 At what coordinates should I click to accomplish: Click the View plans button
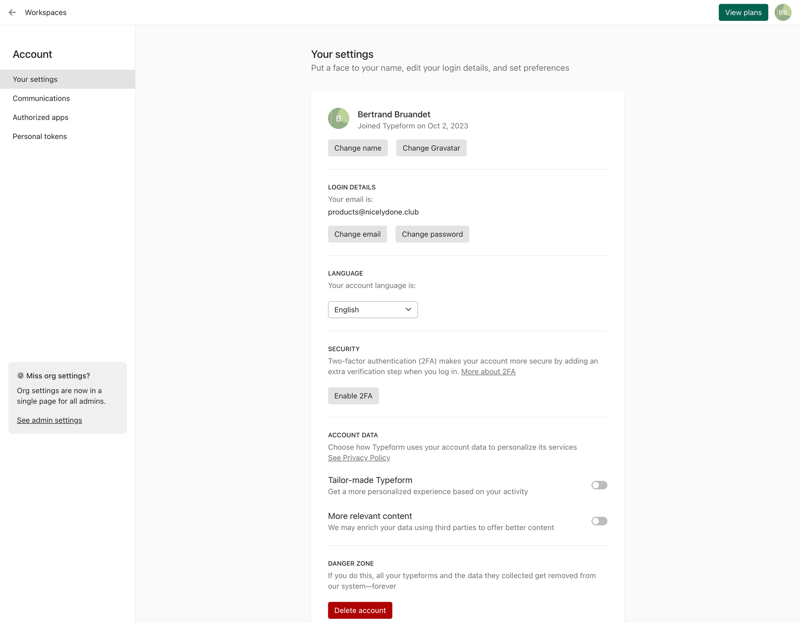click(742, 12)
